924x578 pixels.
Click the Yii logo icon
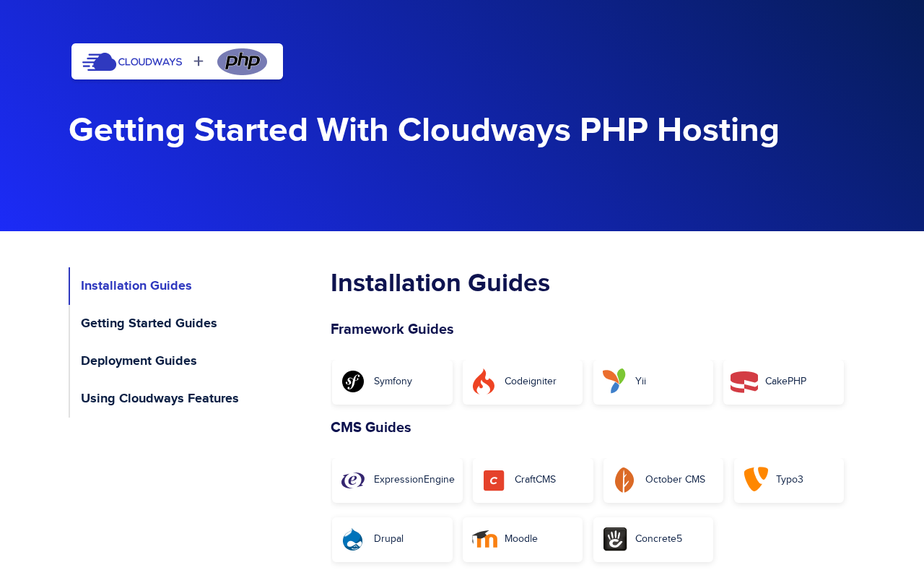(614, 381)
